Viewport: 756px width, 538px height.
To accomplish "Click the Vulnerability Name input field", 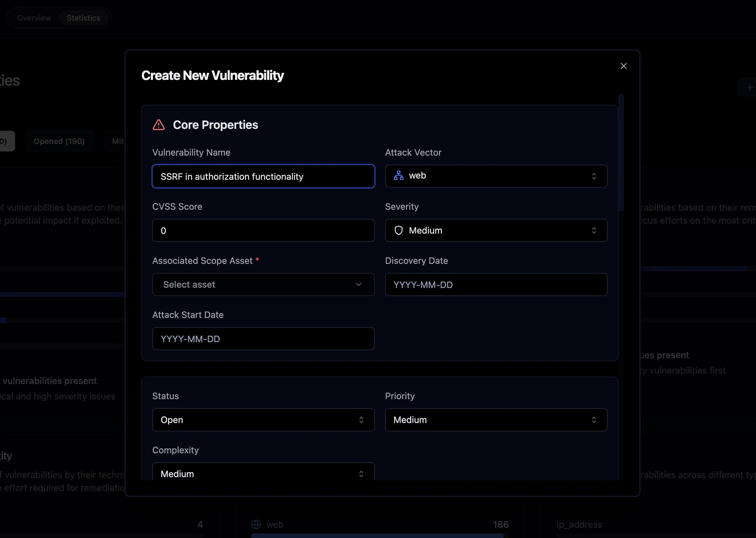I will [x=263, y=177].
